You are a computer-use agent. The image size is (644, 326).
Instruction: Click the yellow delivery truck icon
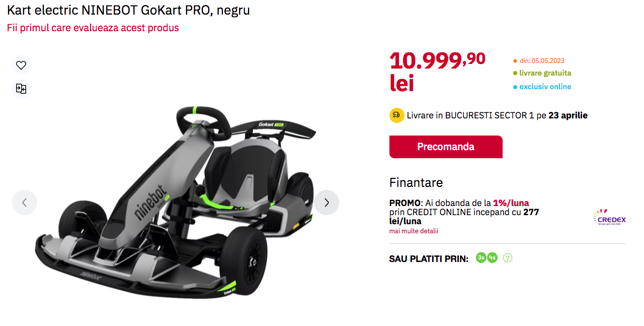397,115
